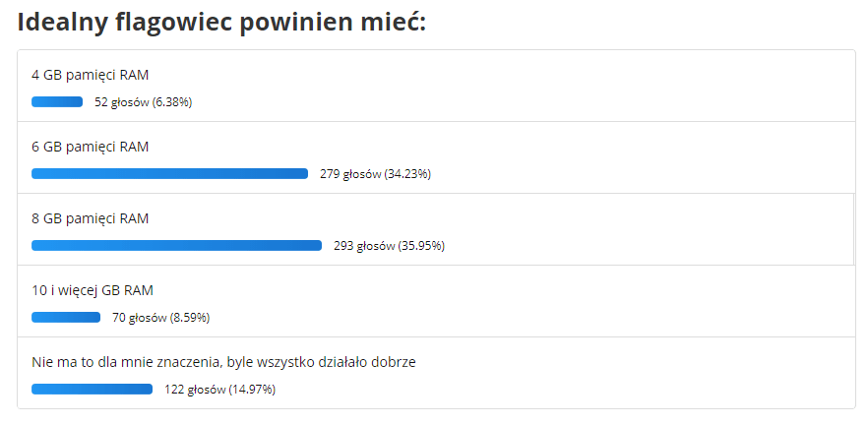Viewport: 868px width, 425px height.
Task: Select the 'Nie ma to dla mnie znaczenia' answer
Action: tap(223, 362)
